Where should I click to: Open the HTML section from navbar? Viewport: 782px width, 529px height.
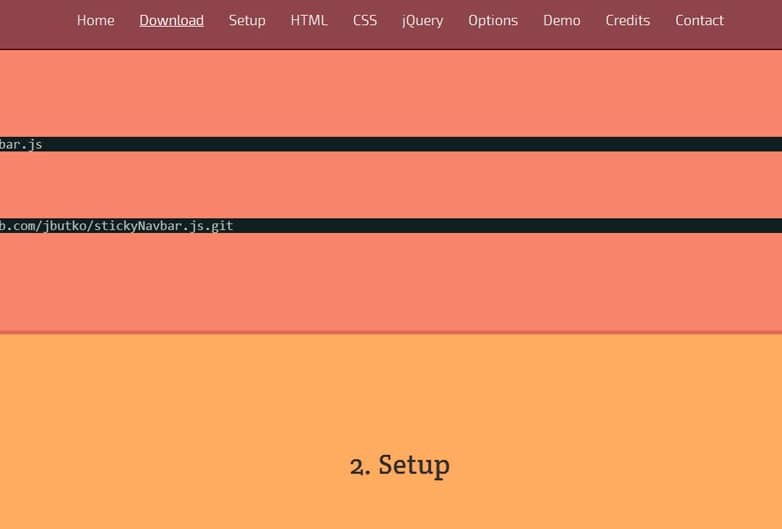click(309, 20)
